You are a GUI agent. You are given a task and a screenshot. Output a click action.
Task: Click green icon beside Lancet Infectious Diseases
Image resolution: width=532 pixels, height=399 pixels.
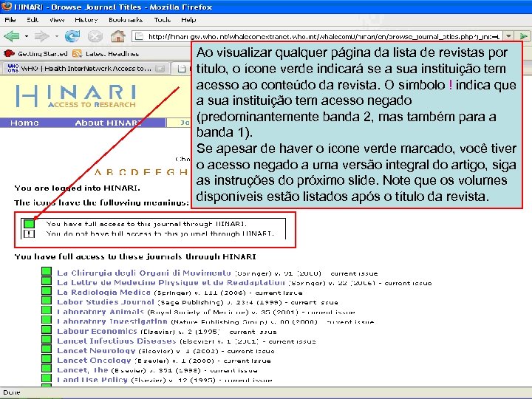tap(47, 339)
